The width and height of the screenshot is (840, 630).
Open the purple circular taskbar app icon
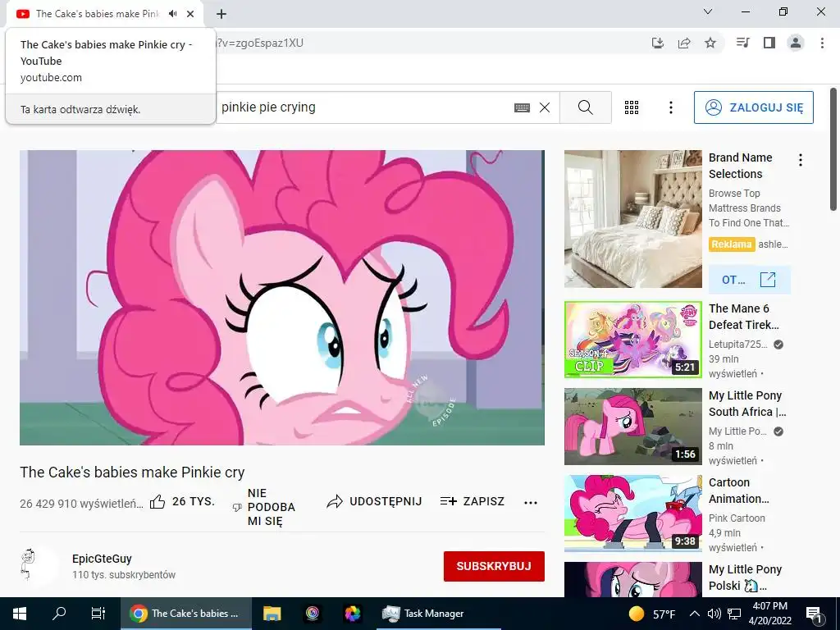[x=313, y=614]
